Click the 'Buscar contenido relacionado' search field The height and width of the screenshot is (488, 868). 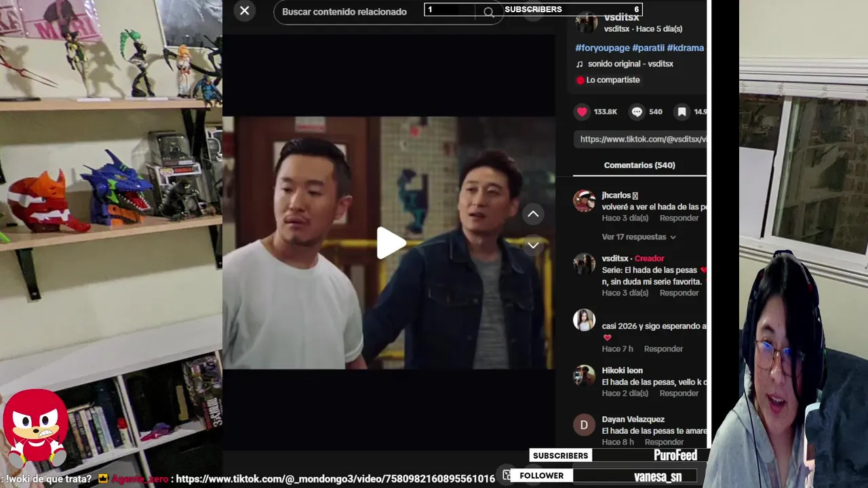[x=388, y=12]
